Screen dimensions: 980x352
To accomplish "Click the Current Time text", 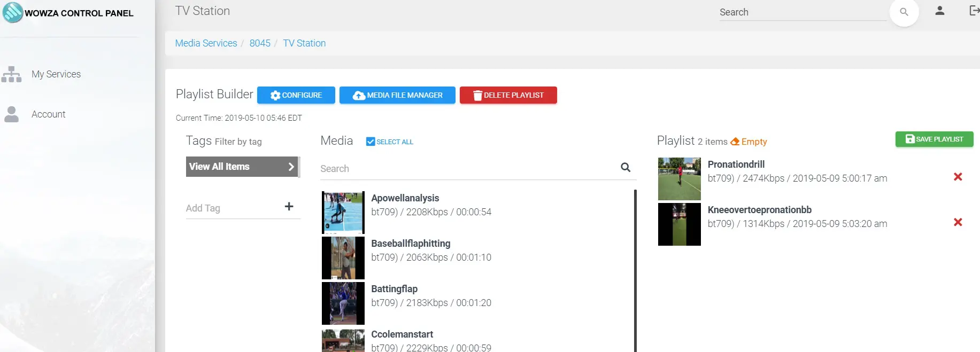I will point(239,118).
